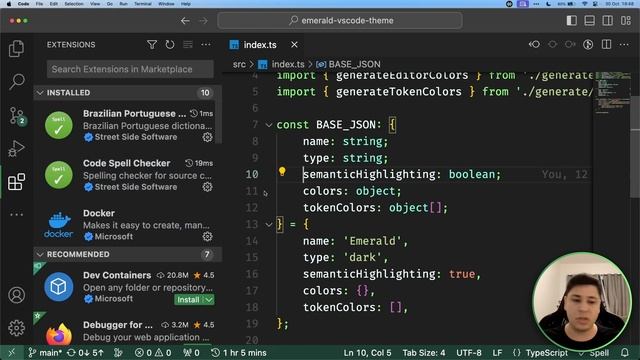Open Install dropdown arrow for Dev Containers
Viewport: 640px width, 360px height.
[x=209, y=300]
